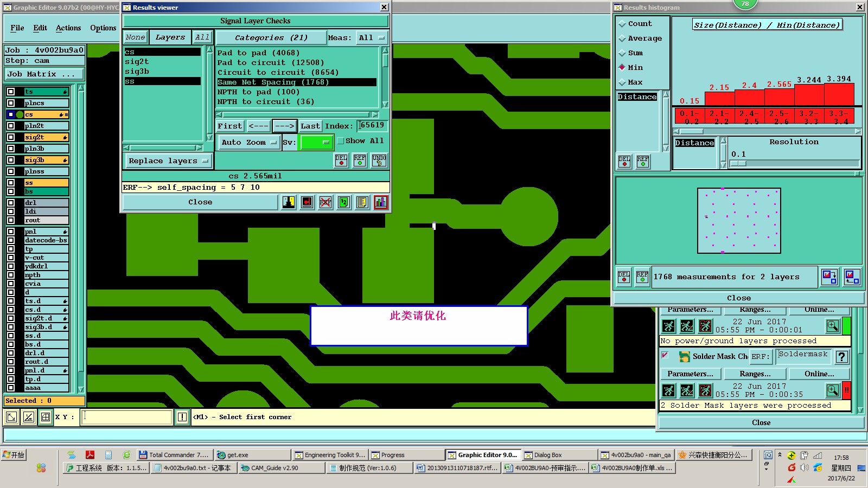868x488 pixels.
Task: Toggle display box of layer rout
Action: 11,220
